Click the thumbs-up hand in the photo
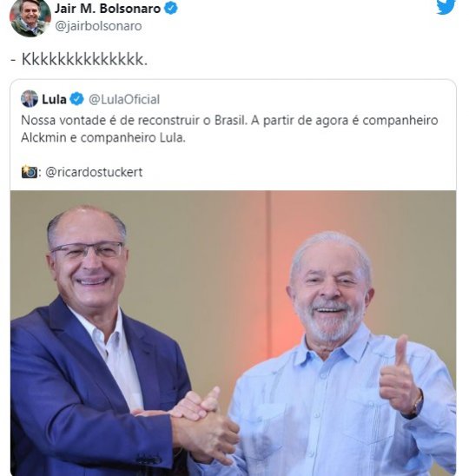 399,374
